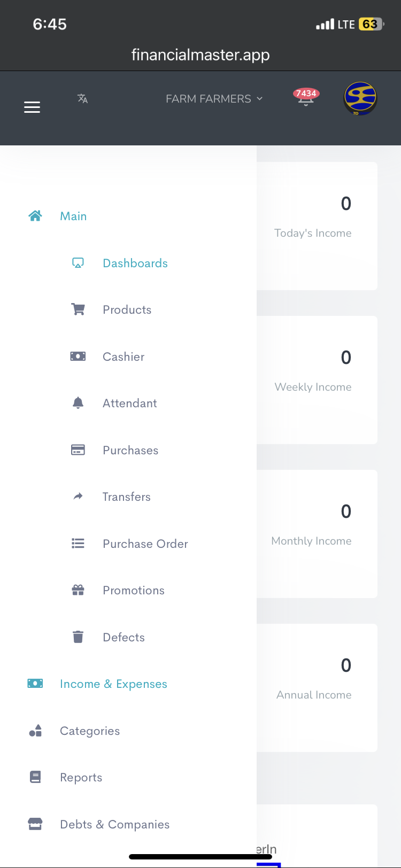Image resolution: width=401 pixels, height=868 pixels.
Task: Click the Promotions gift icon
Action: (78, 590)
